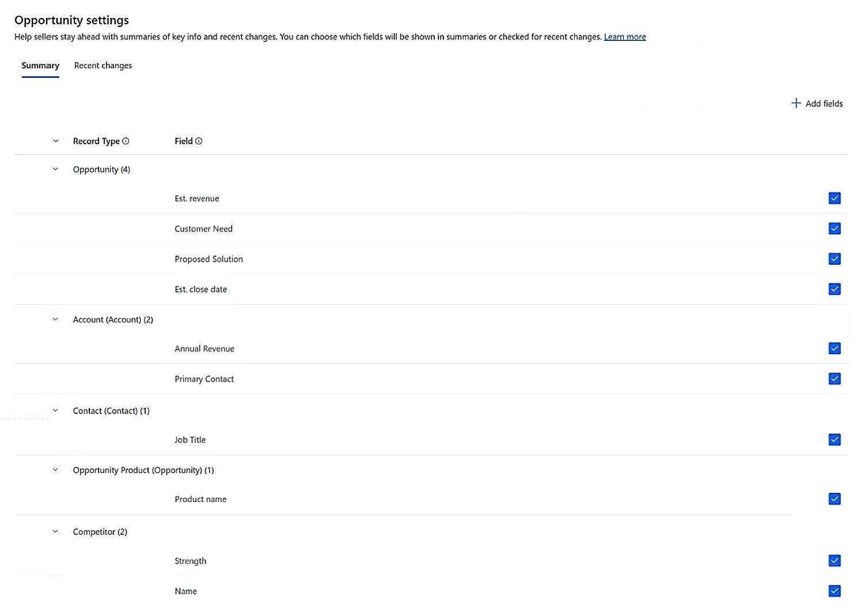The height and width of the screenshot is (612, 868).
Task: Click the plus icon beside Add fields
Action: coord(796,103)
